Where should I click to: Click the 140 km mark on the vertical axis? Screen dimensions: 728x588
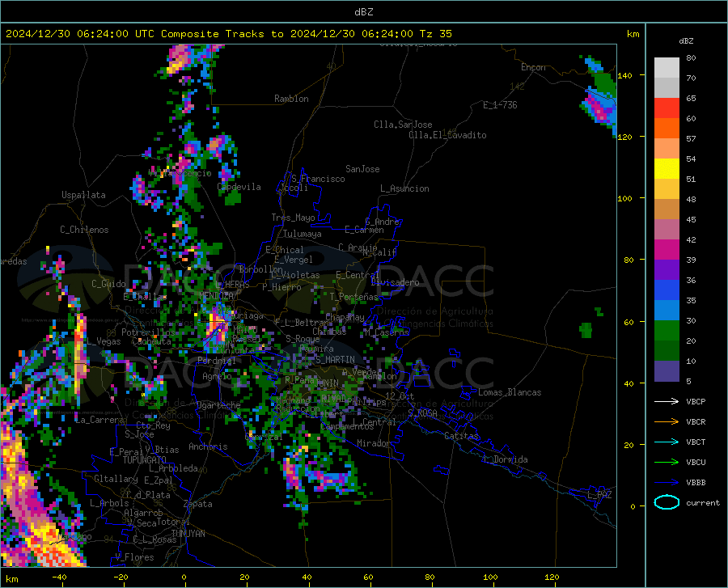click(x=625, y=75)
